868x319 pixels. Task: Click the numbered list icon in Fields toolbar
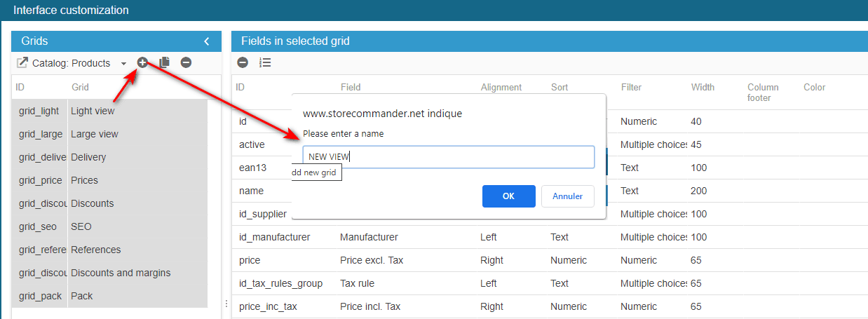point(265,62)
